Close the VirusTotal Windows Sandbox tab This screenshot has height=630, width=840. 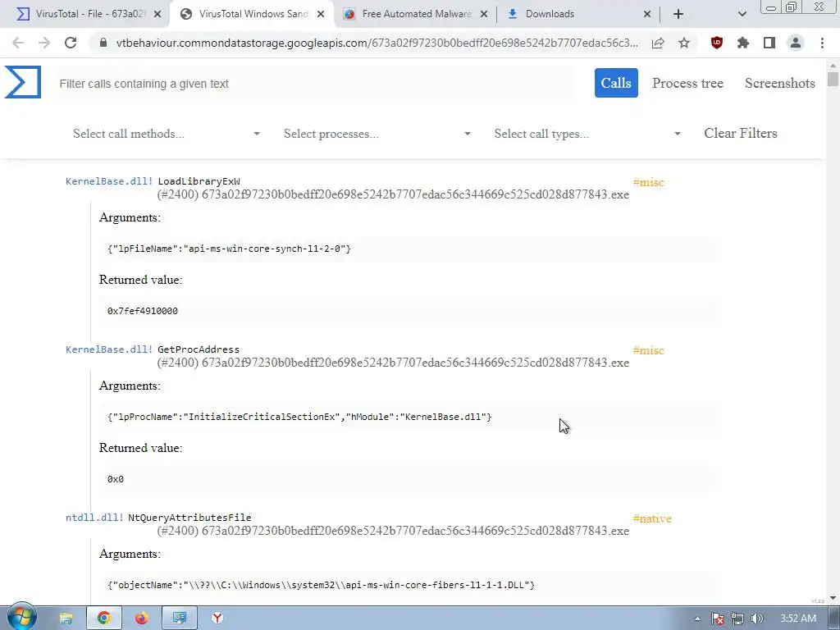click(321, 14)
